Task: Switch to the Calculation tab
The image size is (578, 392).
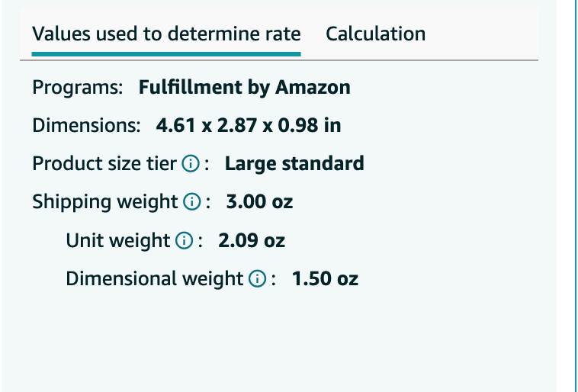Action: (376, 34)
